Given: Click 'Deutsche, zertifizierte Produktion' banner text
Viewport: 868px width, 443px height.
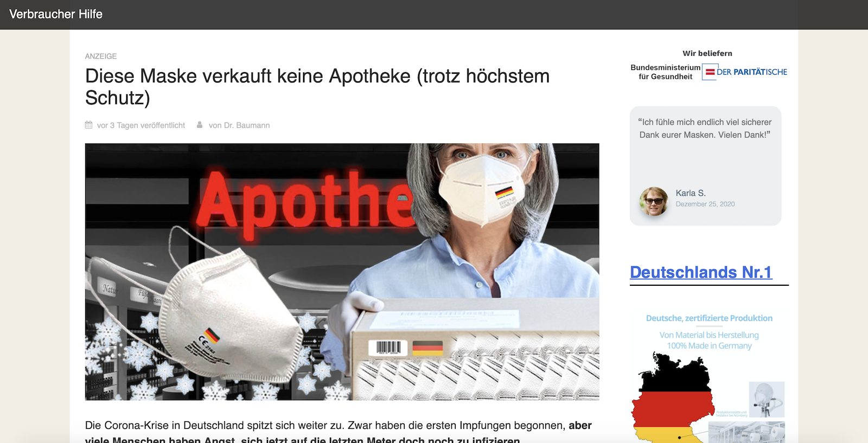Looking at the screenshot, I should click(709, 318).
